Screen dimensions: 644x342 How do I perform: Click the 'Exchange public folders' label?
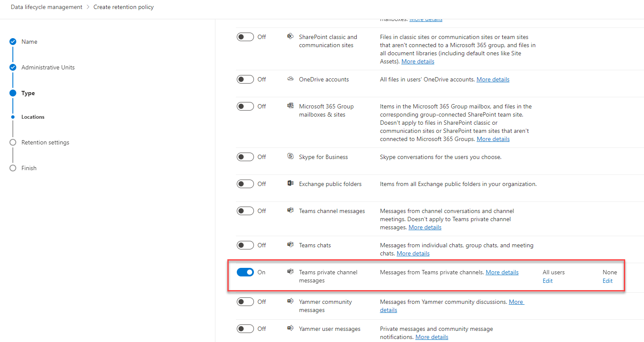[330, 184]
